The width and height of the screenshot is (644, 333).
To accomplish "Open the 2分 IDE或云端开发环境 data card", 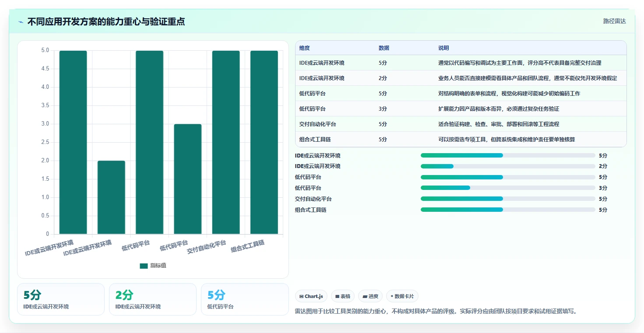I will tap(153, 299).
